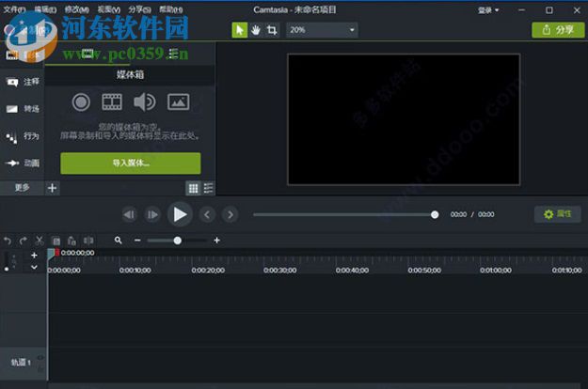This screenshot has height=389, width=588.
Task: Step back one frame
Action: pyautogui.click(x=130, y=214)
